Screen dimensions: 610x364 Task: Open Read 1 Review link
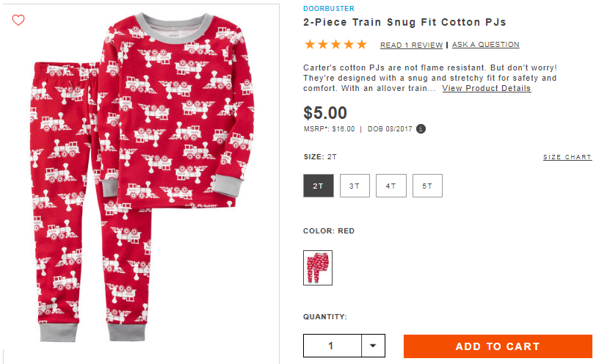click(x=411, y=45)
